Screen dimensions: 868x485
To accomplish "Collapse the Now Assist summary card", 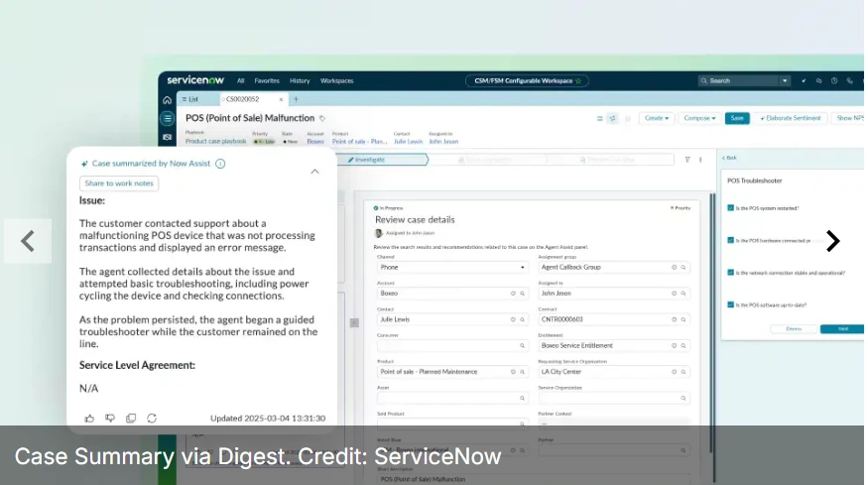I will [314, 172].
